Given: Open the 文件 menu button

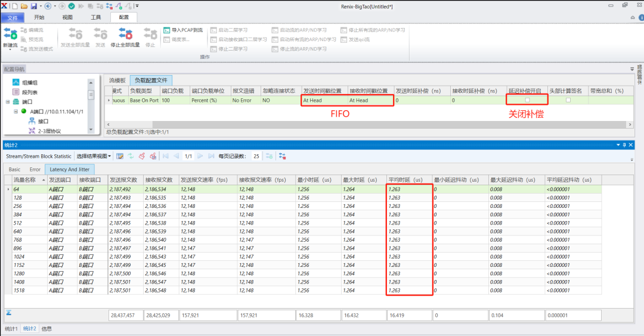Looking at the screenshot, I should 13,18.
